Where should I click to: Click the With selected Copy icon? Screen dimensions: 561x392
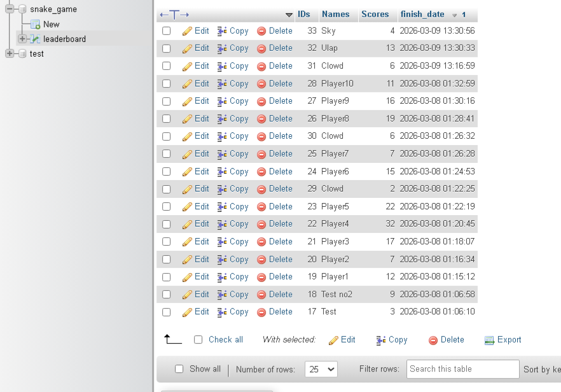pyautogui.click(x=380, y=340)
